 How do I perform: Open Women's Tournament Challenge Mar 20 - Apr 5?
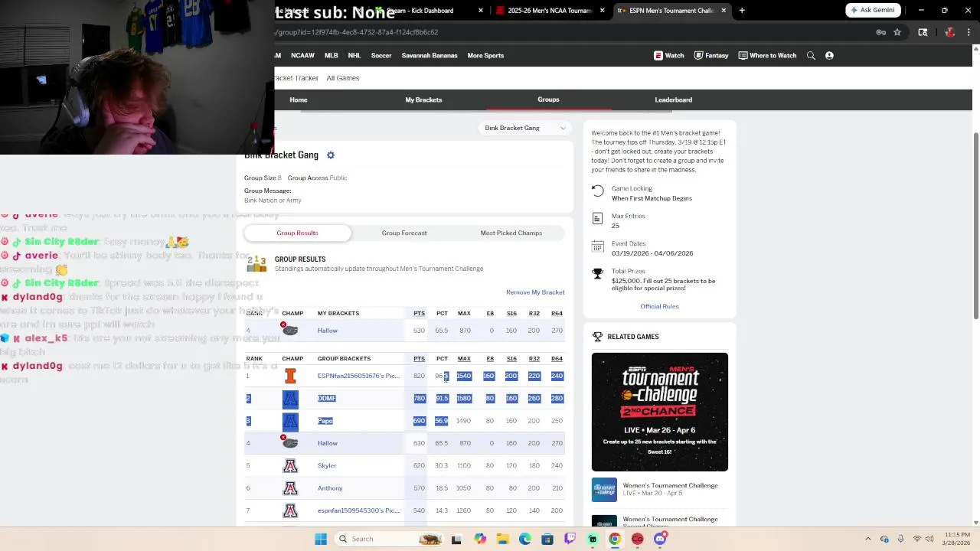pyautogui.click(x=660, y=489)
